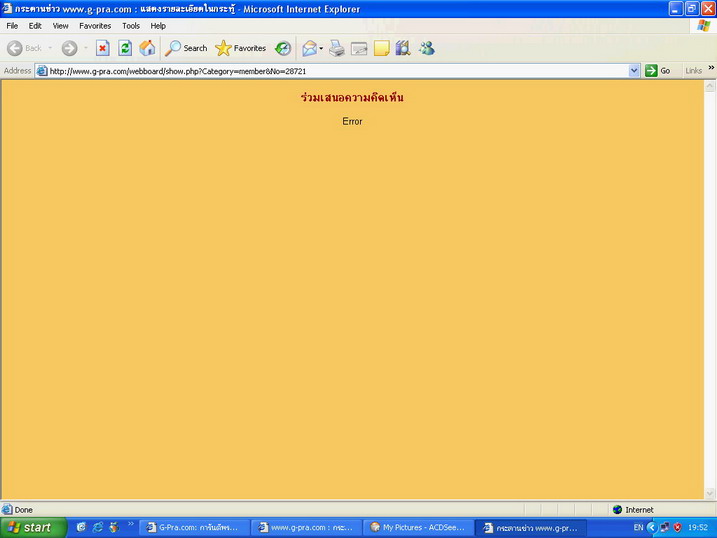717x538 pixels.
Task: Switch to My Pictures - ACDSee taskbar window
Action: coord(417,527)
